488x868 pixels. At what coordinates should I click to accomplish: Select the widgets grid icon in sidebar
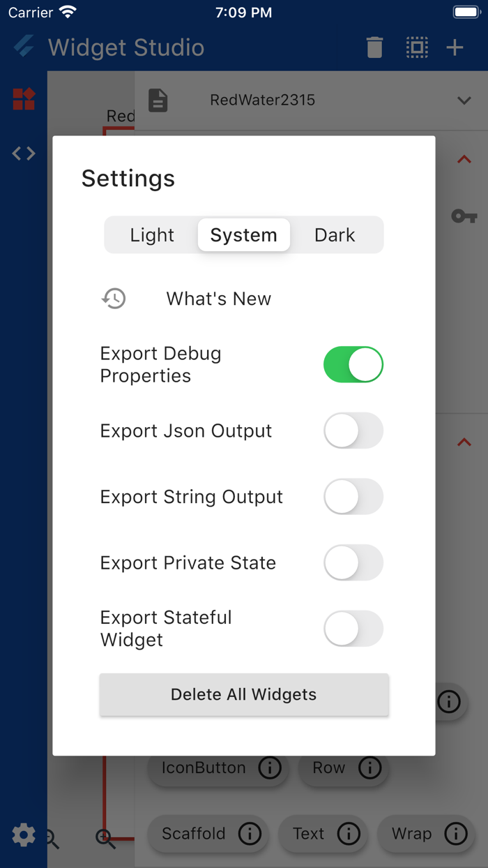click(x=23, y=99)
